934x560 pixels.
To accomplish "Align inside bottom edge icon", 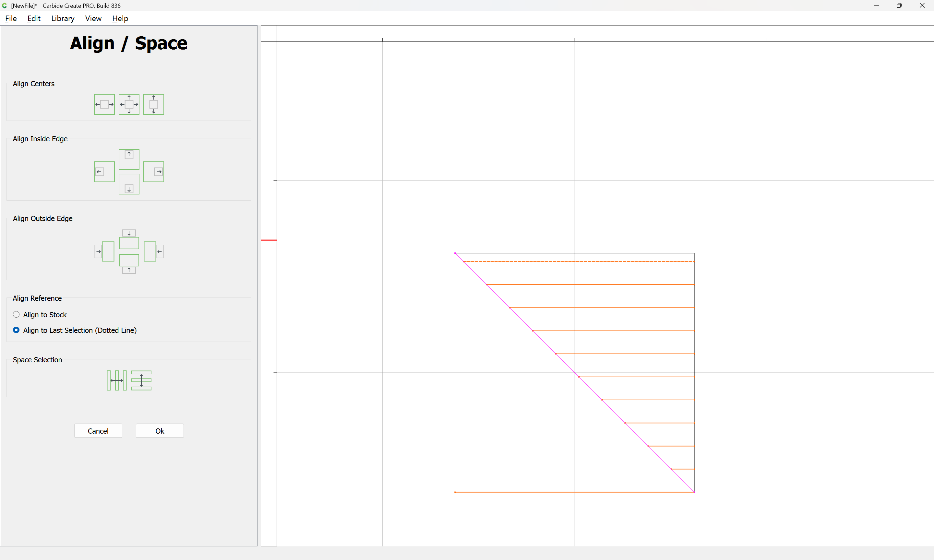I will [x=129, y=184].
